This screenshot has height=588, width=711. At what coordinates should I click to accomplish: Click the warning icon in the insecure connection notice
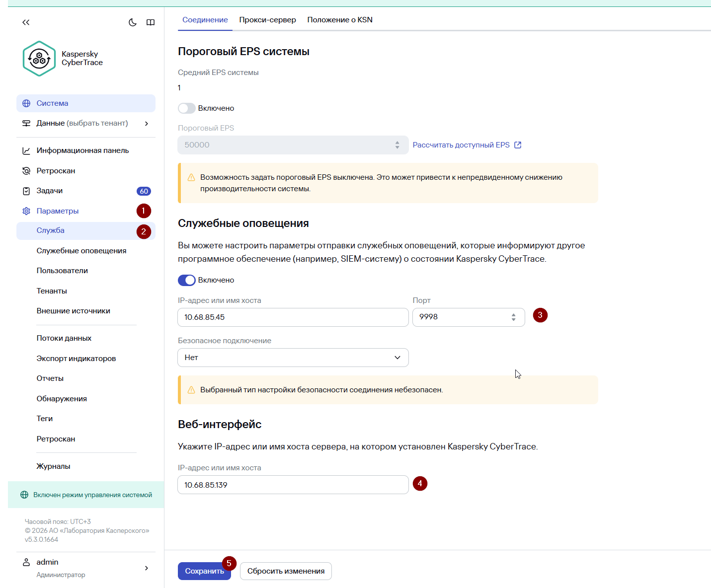191,390
